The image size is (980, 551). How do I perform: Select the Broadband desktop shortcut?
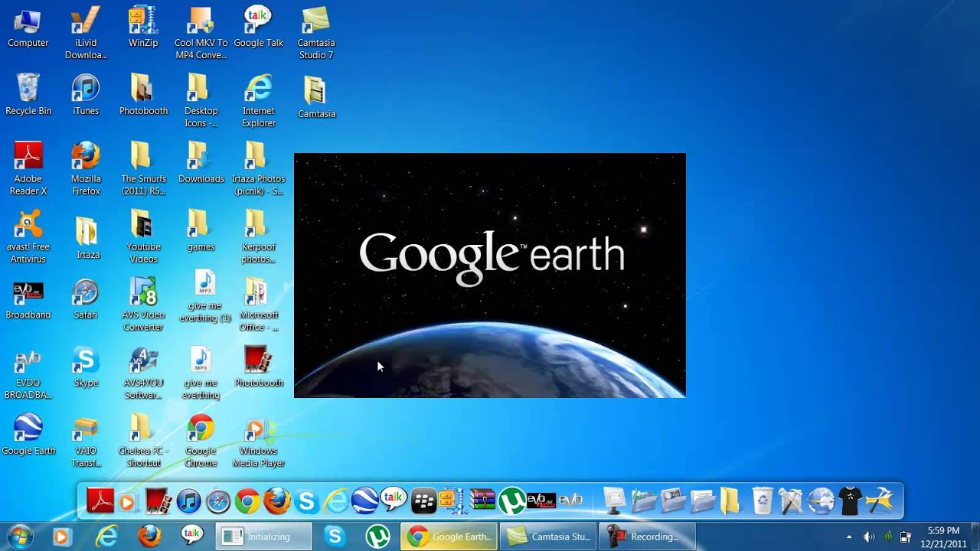pyautogui.click(x=28, y=300)
